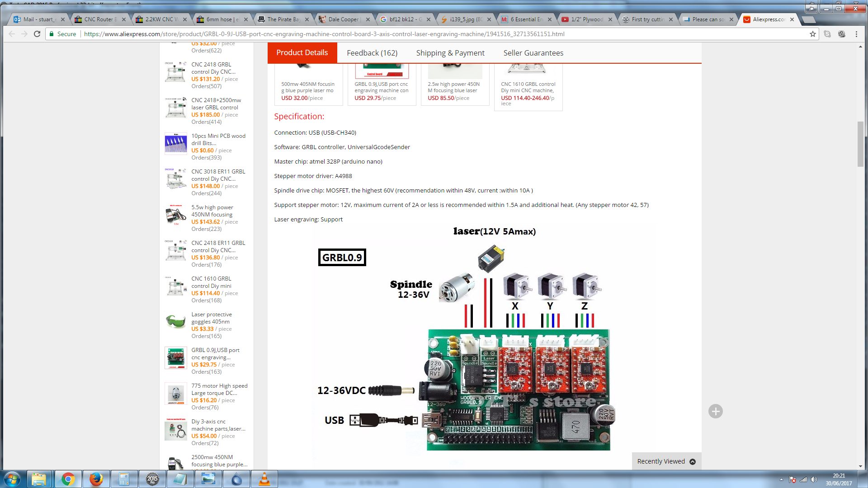
Task: Click the Windows Start orb
Action: coord(12,479)
